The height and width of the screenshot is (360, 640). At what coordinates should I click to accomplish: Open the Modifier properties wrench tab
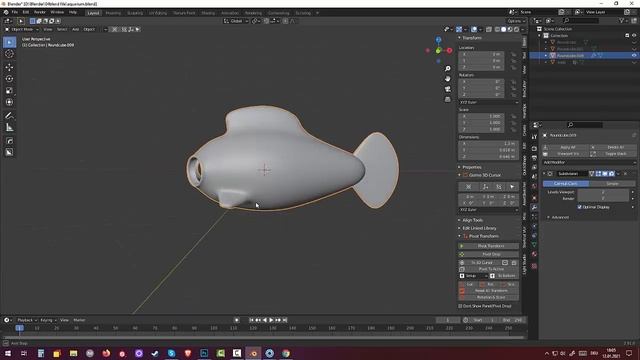(x=534, y=207)
